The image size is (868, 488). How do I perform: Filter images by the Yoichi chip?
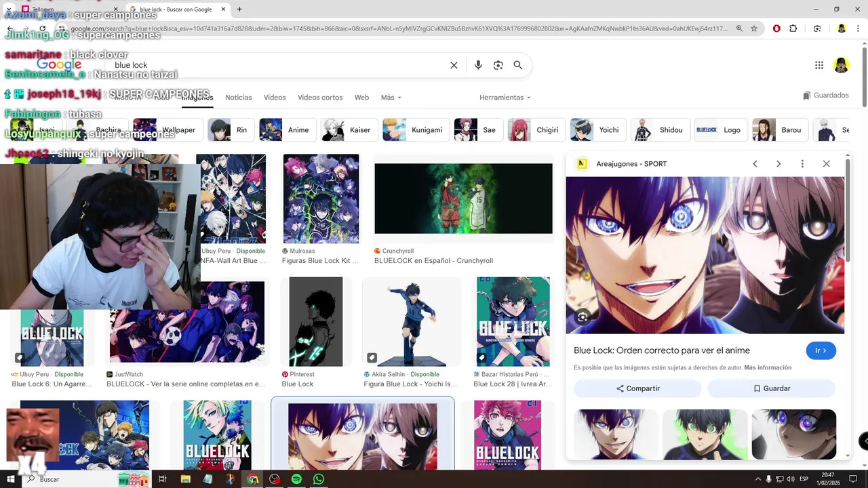(x=597, y=130)
